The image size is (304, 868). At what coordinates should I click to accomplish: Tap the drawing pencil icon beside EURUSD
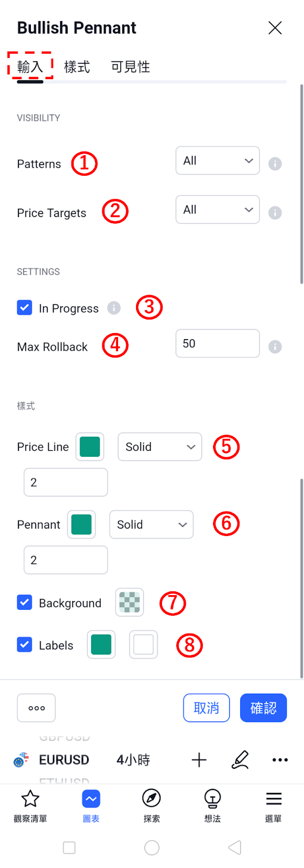[240, 759]
